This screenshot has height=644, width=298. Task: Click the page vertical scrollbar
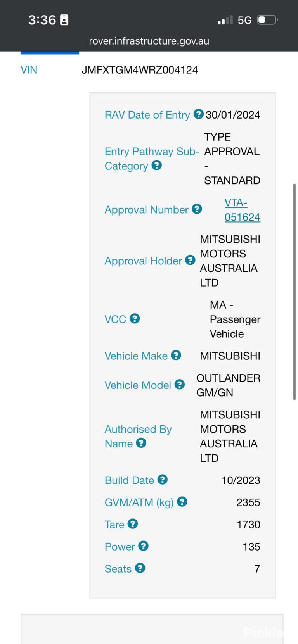[x=295, y=292]
